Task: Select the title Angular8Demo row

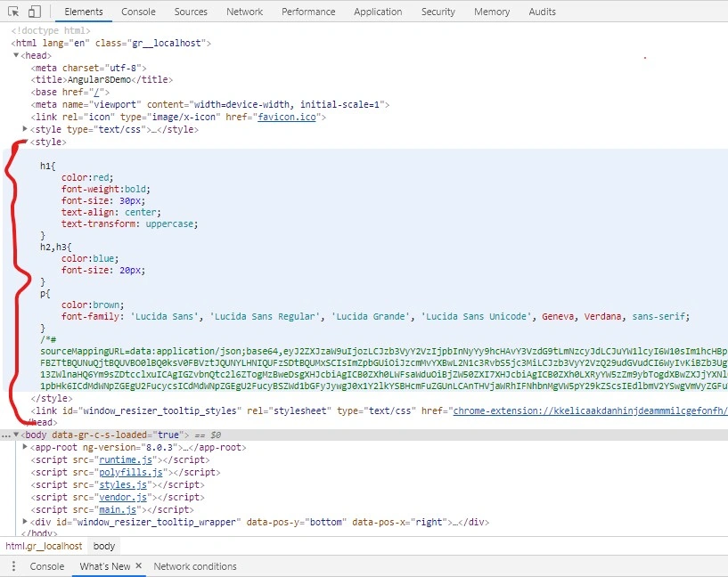Action: (x=102, y=80)
